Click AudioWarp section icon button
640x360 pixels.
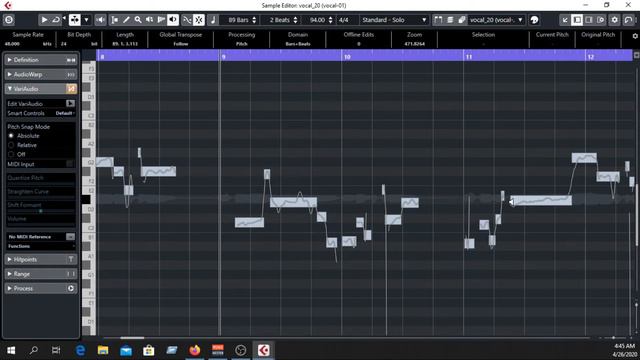click(71, 74)
